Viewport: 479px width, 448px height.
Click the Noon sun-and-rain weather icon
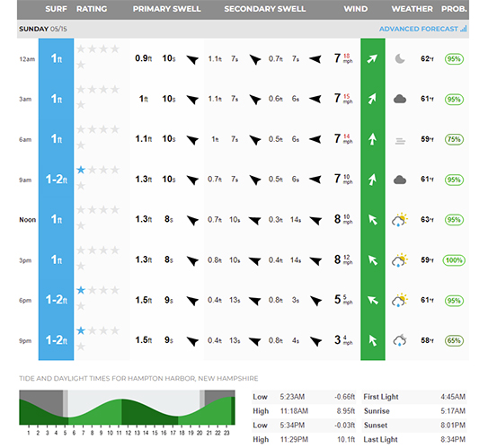(x=400, y=220)
